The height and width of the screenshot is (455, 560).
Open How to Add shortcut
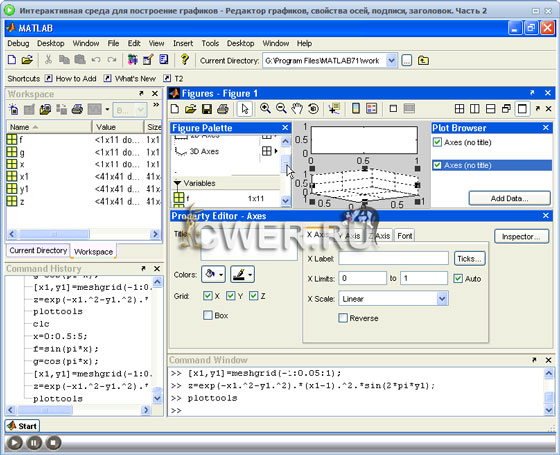[x=71, y=78]
